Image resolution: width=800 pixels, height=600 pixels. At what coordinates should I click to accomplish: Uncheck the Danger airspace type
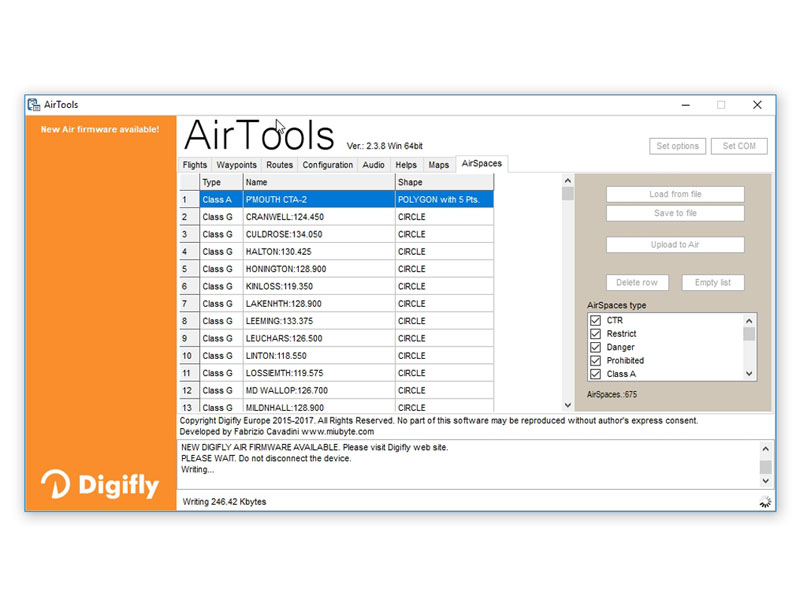pyautogui.click(x=595, y=347)
